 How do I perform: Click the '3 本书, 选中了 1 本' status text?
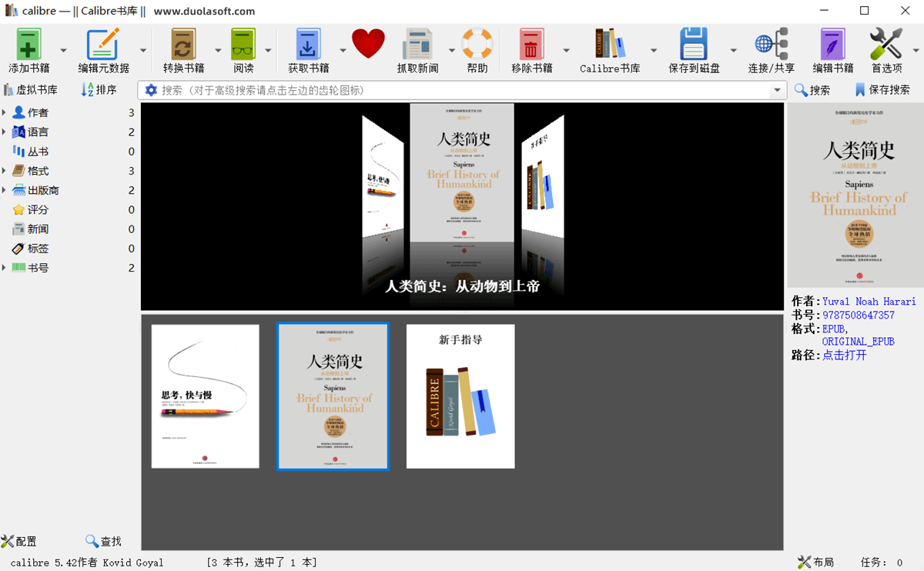pyautogui.click(x=262, y=563)
